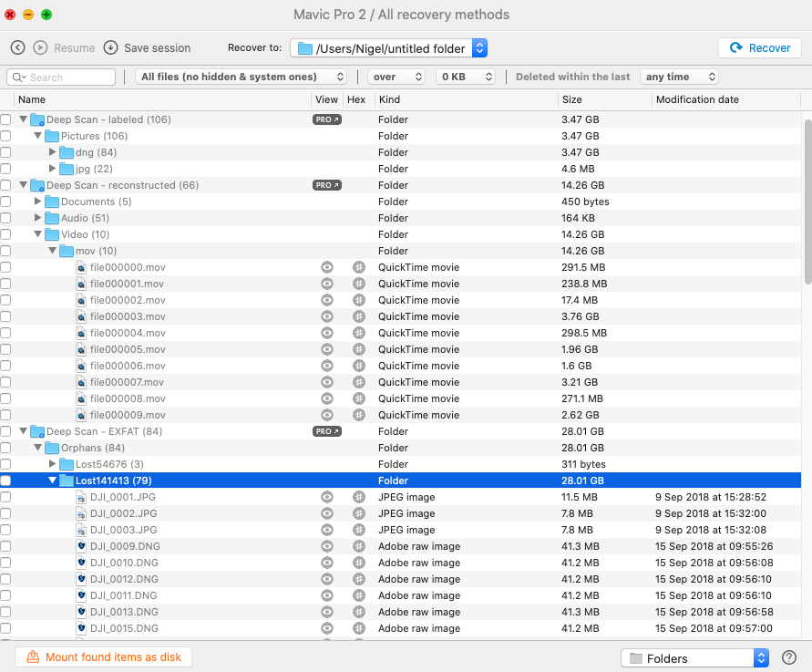812x672 pixels.
Task: Collapse Deep Scan - EXFAT tree
Action: (x=24, y=431)
